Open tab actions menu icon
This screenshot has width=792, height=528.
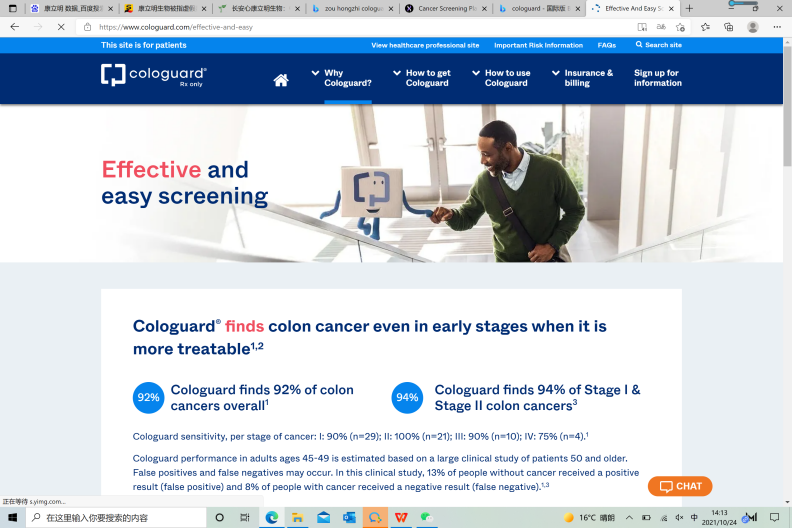[13, 9]
